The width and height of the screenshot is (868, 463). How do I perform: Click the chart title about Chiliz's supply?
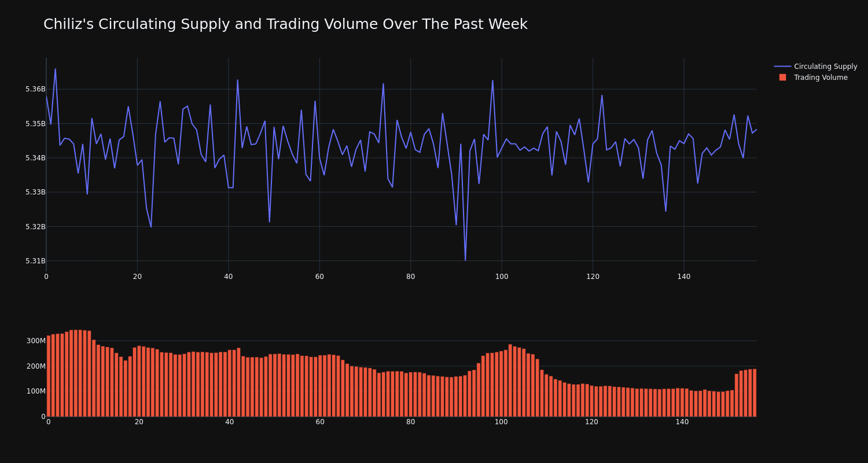point(285,24)
